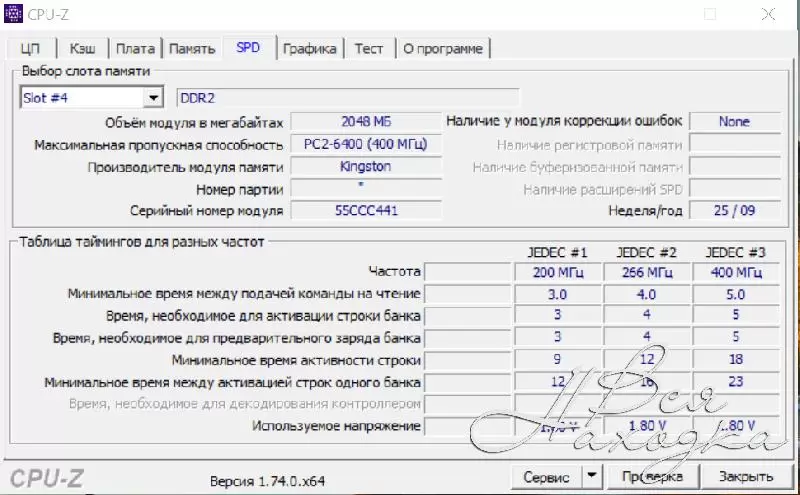Switch to the ЦП tab
Screen dimensions: 800x495
pos(31,49)
